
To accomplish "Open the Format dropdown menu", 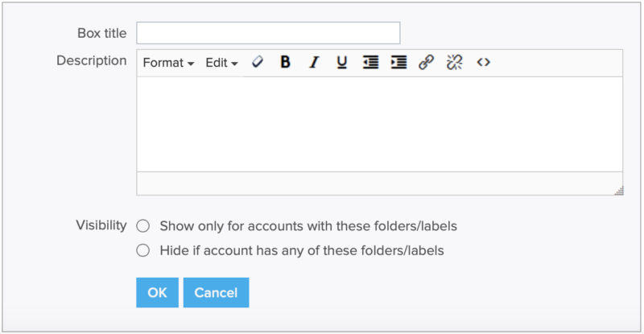I will coord(168,63).
